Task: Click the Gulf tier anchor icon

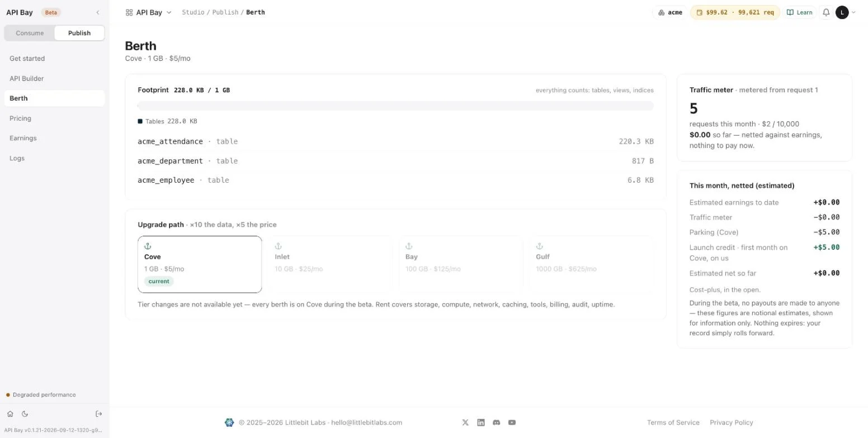Action: coord(540,246)
